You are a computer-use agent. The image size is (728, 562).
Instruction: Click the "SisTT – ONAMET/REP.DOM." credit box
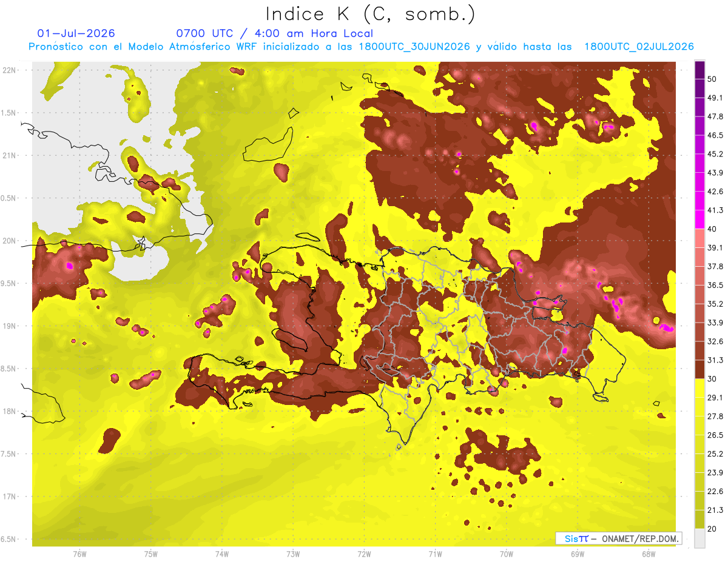point(618,538)
